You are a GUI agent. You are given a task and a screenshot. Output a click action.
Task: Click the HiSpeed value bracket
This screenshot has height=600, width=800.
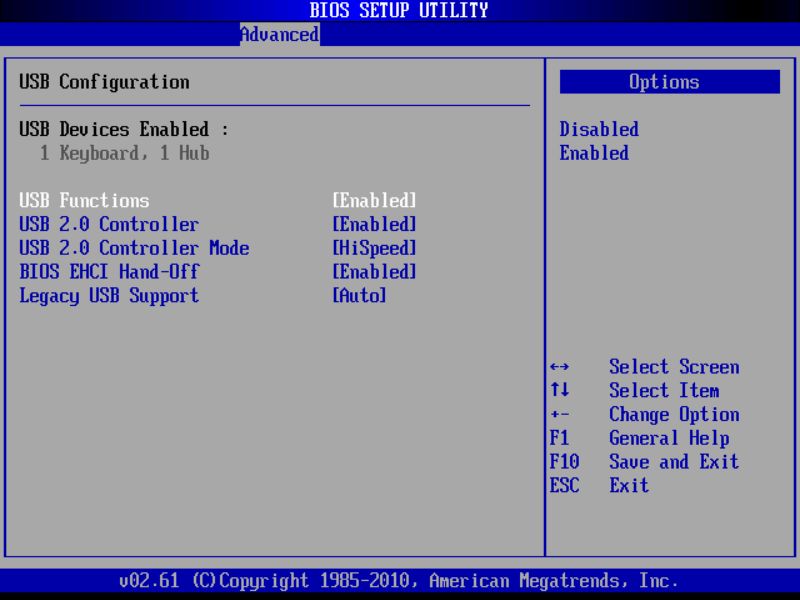(375, 248)
